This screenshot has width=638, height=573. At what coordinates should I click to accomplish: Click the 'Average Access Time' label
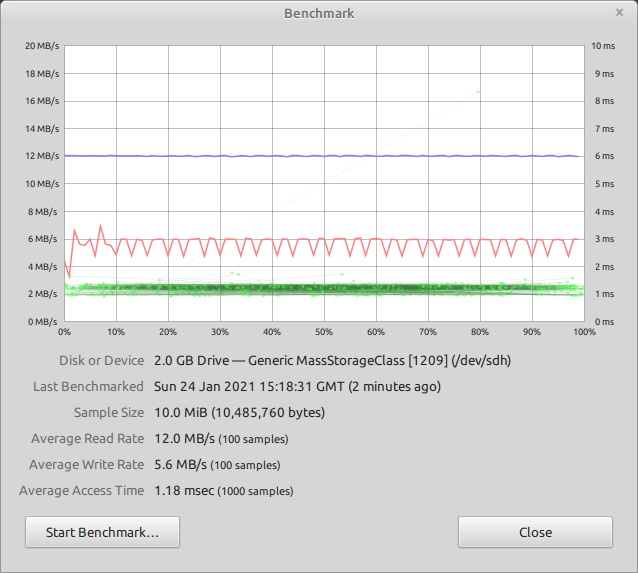point(81,490)
